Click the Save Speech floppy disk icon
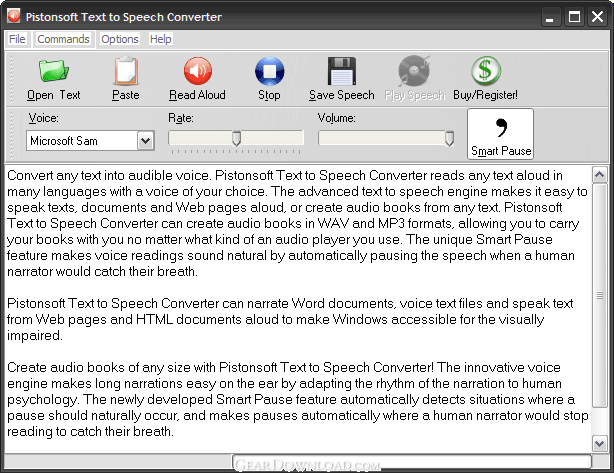 (341, 71)
